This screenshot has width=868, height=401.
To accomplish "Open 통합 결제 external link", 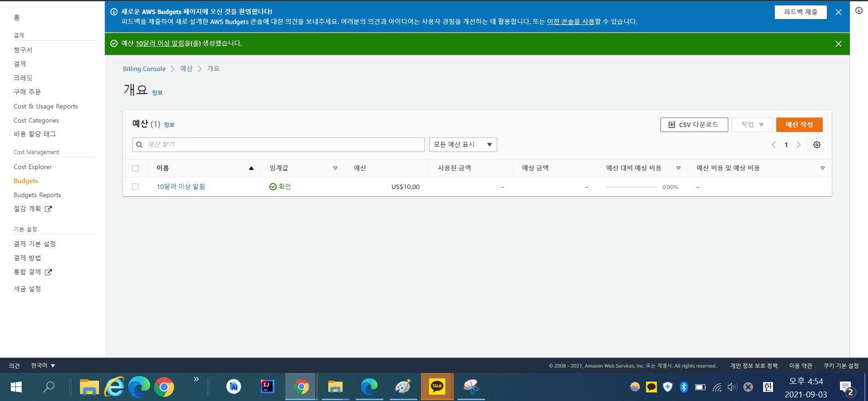I will click(33, 272).
